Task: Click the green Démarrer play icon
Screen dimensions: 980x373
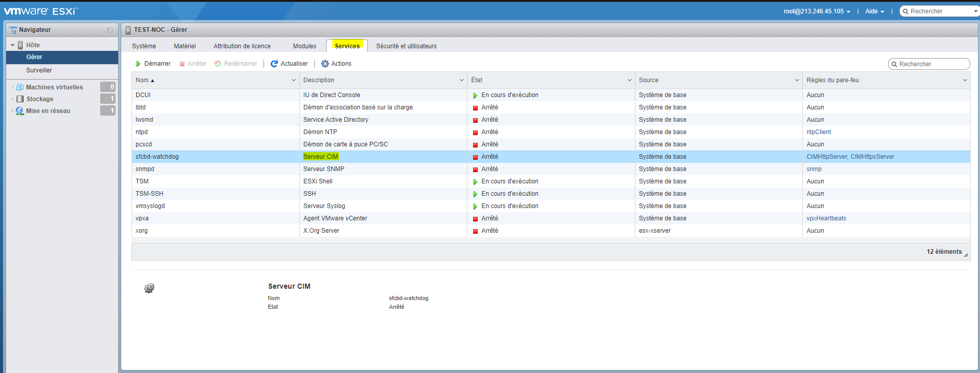Action: 138,64
